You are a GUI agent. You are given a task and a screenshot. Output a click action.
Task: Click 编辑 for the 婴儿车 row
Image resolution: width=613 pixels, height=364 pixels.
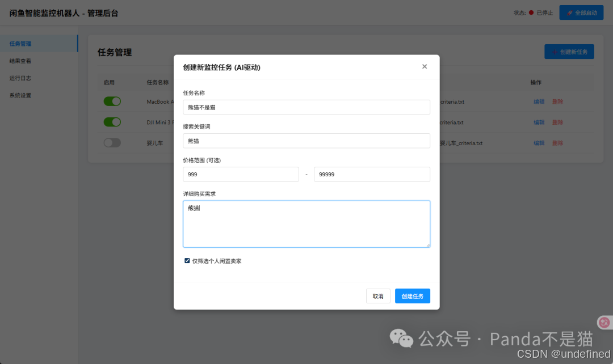[x=539, y=143]
